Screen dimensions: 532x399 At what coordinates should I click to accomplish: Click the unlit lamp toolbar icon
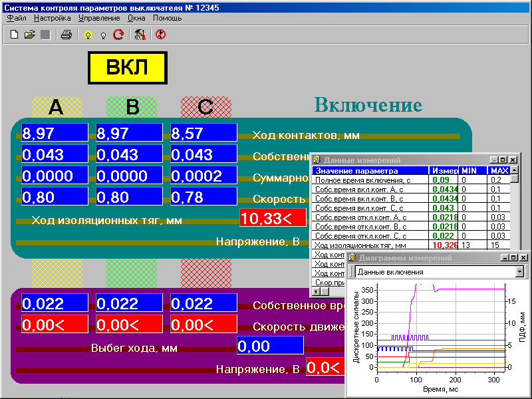tap(104, 35)
